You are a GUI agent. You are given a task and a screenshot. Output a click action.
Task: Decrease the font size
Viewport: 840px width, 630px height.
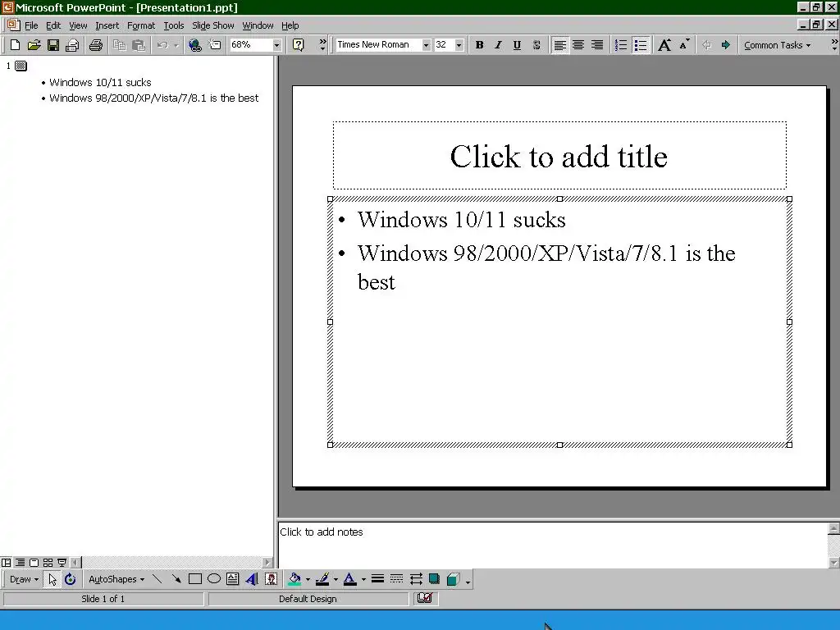pos(684,45)
